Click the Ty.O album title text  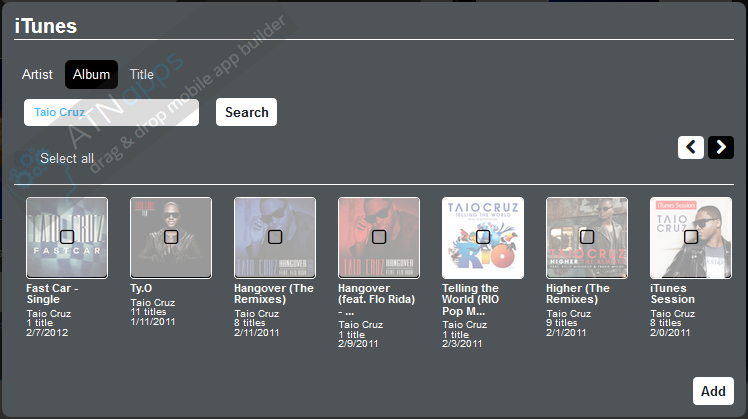(x=141, y=288)
